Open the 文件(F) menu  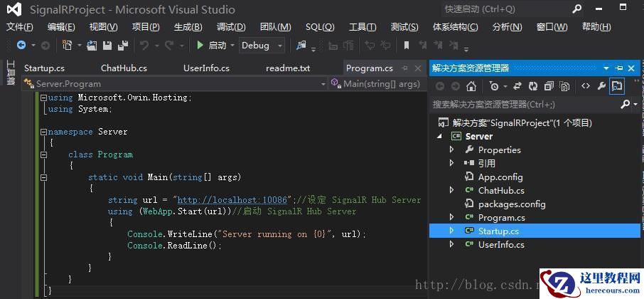(x=20, y=27)
